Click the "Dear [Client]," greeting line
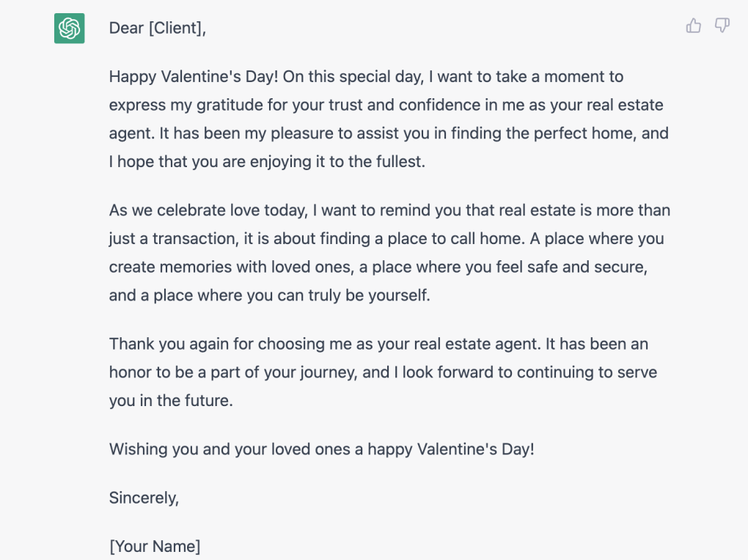 157,28
